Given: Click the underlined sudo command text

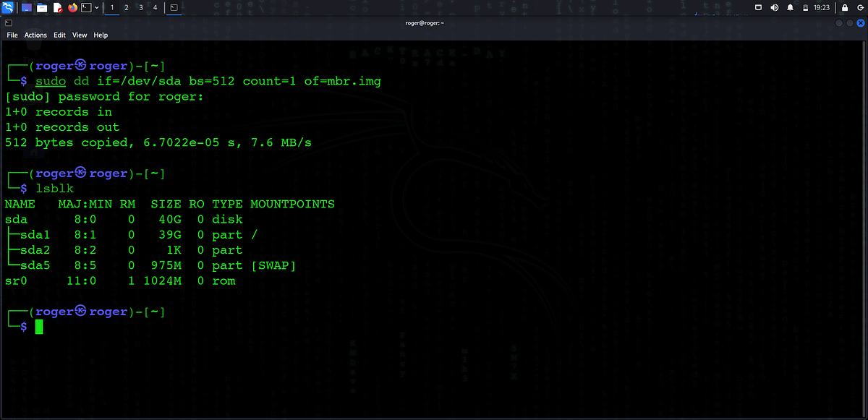Looking at the screenshot, I should pyautogui.click(x=50, y=80).
